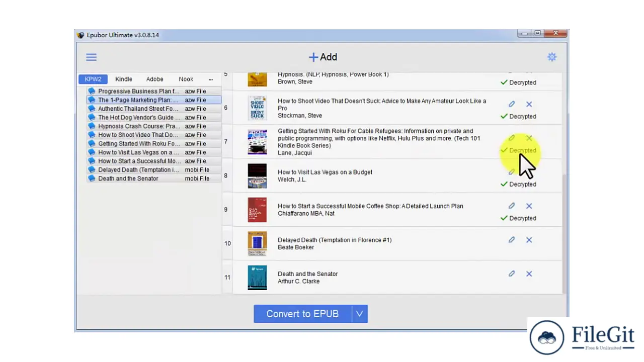The image size is (644, 362).
Task: Click Decrypted status of Las Vegas book
Action: click(x=518, y=184)
